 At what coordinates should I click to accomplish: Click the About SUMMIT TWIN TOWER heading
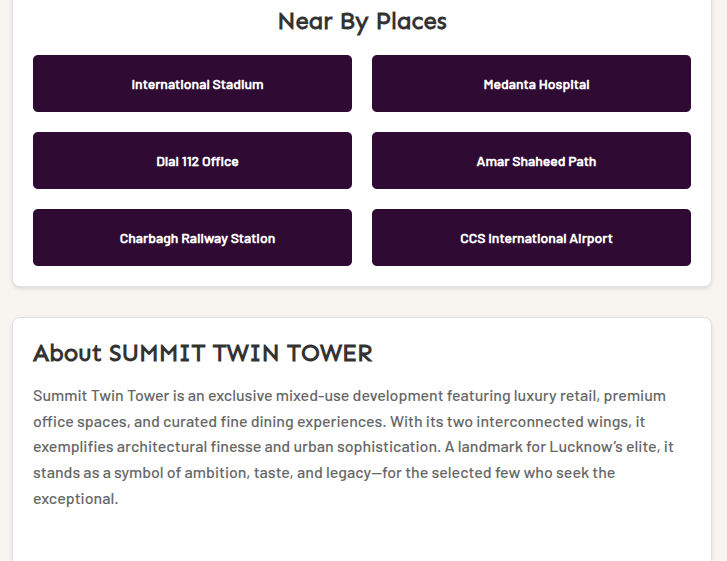203,353
